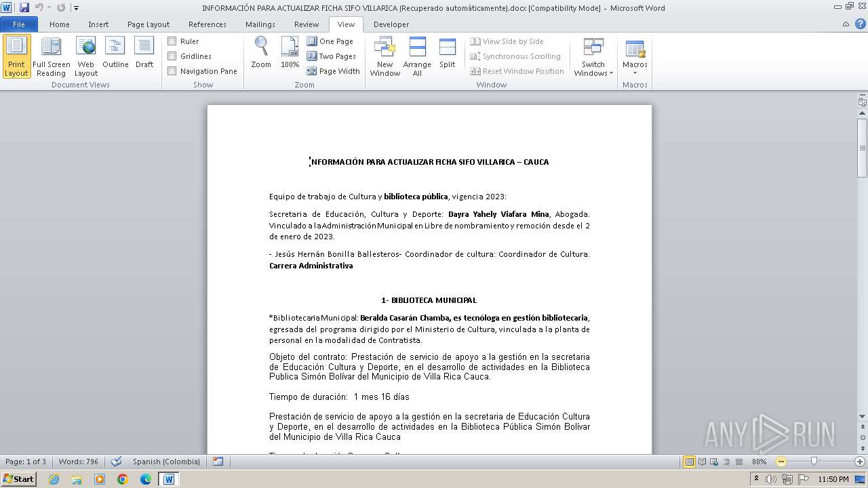Screen dimensions: 868x488
Task: Click the Start button
Action: click(19, 479)
